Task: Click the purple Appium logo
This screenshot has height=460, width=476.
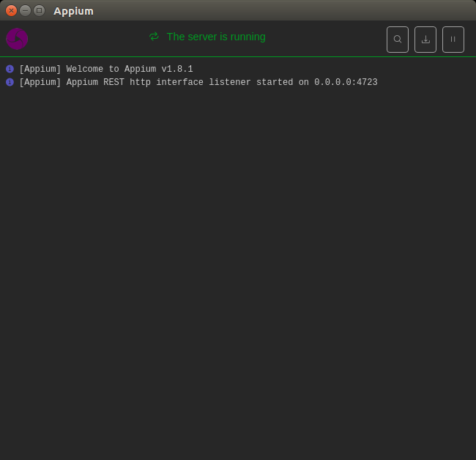Action: [x=17, y=39]
